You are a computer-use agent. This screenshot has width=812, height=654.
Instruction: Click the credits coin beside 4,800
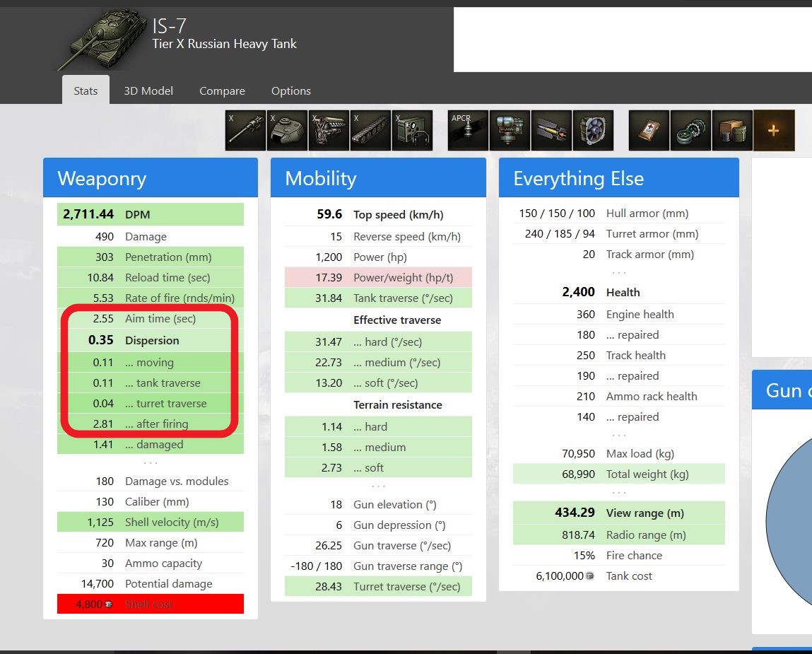(109, 605)
